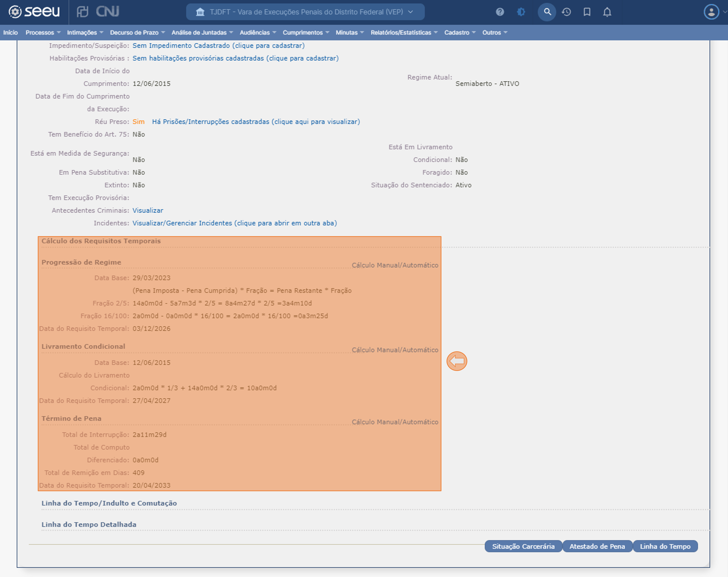Open the user profile avatar
728x577 pixels.
pyautogui.click(x=711, y=12)
